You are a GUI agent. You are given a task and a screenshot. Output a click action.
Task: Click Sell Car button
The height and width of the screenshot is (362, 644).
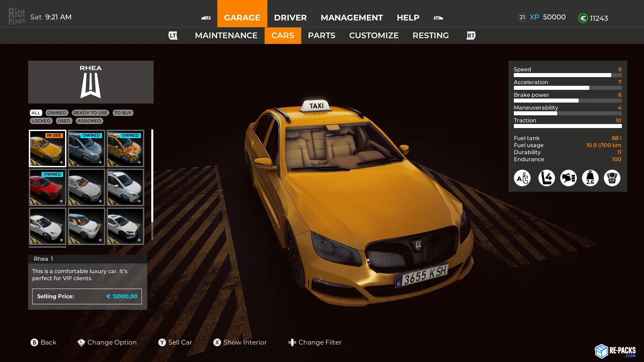pyautogui.click(x=175, y=342)
